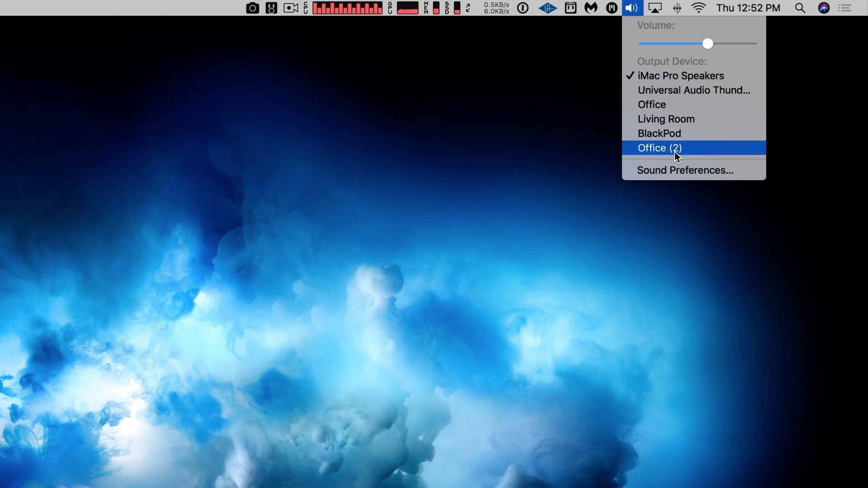Click the Universal Audio diamond icon
Viewport: 868px width, 488px height.
coord(547,8)
